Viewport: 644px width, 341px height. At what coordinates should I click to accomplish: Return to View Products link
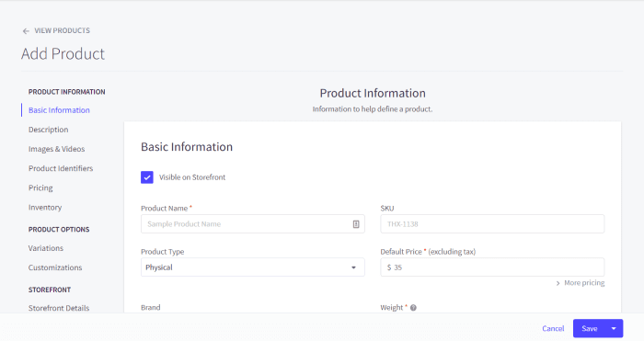[x=62, y=30]
